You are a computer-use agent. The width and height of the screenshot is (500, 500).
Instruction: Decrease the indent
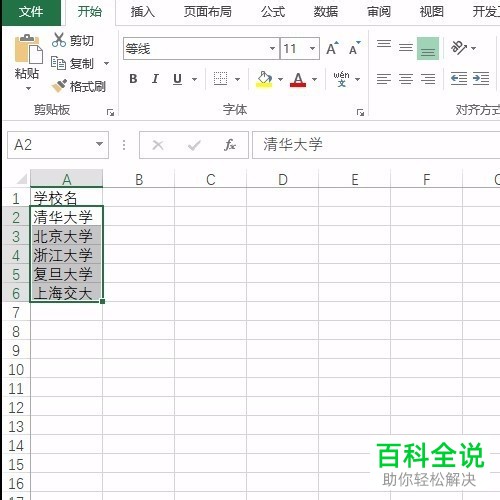click(x=459, y=79)
